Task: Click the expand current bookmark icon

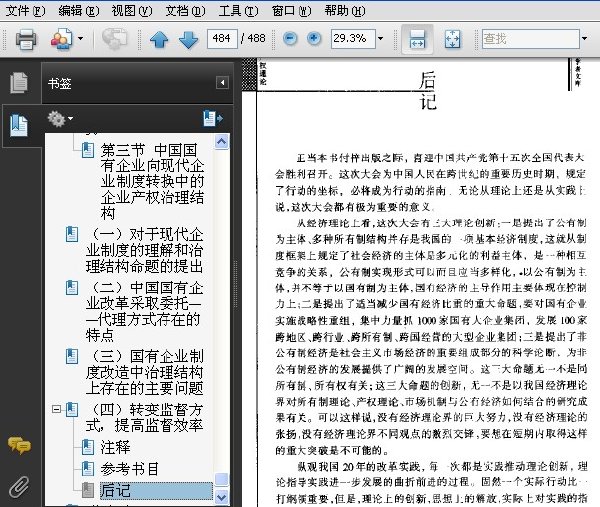Action: 213,119
